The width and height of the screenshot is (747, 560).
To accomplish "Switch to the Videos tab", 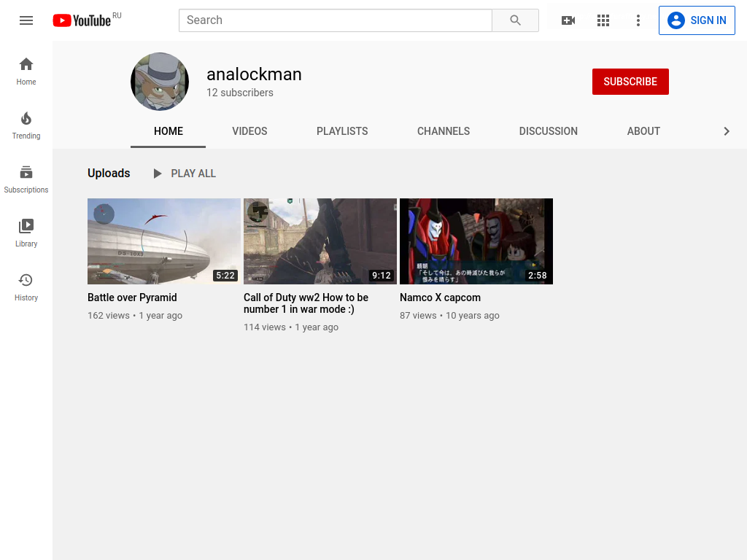I will [x=249, y=131].
